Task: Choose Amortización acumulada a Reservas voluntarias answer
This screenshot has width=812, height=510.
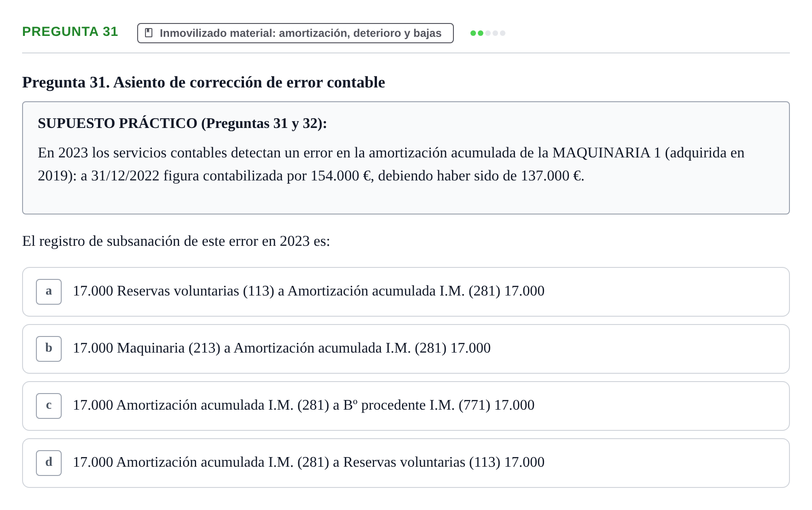Action: (308, 463)
